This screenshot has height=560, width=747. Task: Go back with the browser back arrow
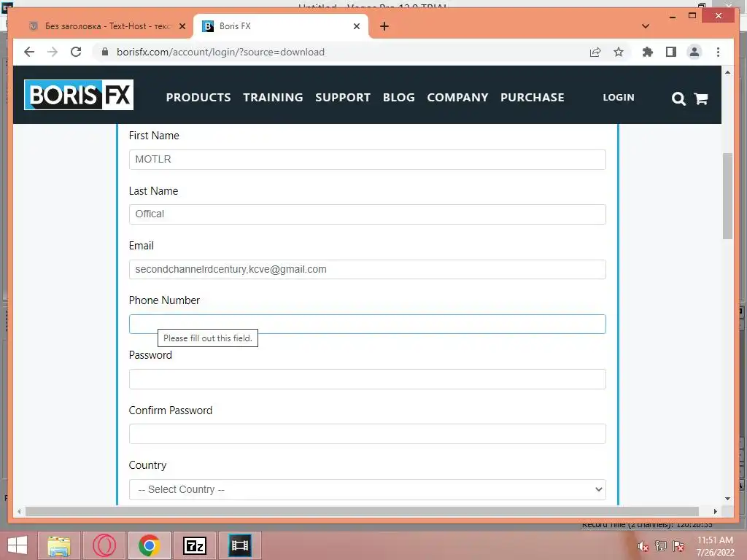click(29, 52)
